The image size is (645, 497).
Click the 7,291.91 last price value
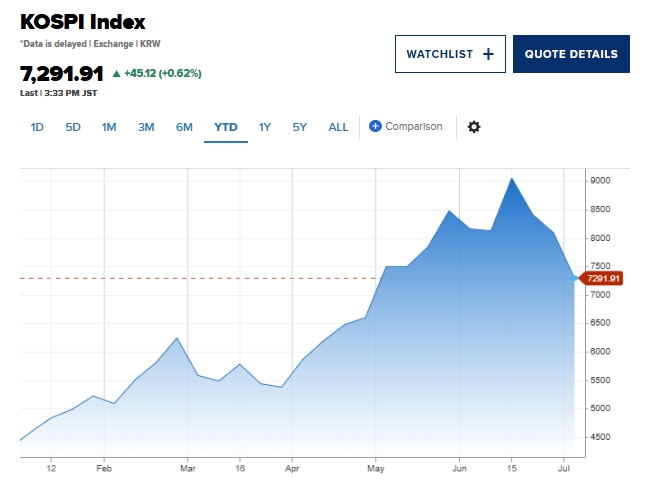point(62,74)
